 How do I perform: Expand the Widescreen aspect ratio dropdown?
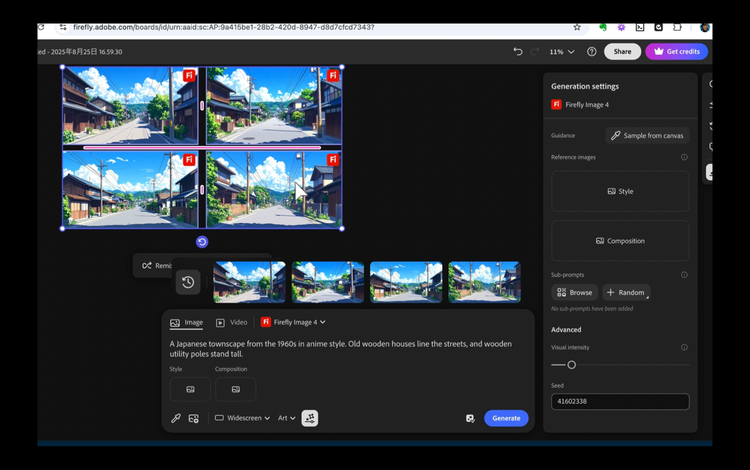tap(243, 418)
